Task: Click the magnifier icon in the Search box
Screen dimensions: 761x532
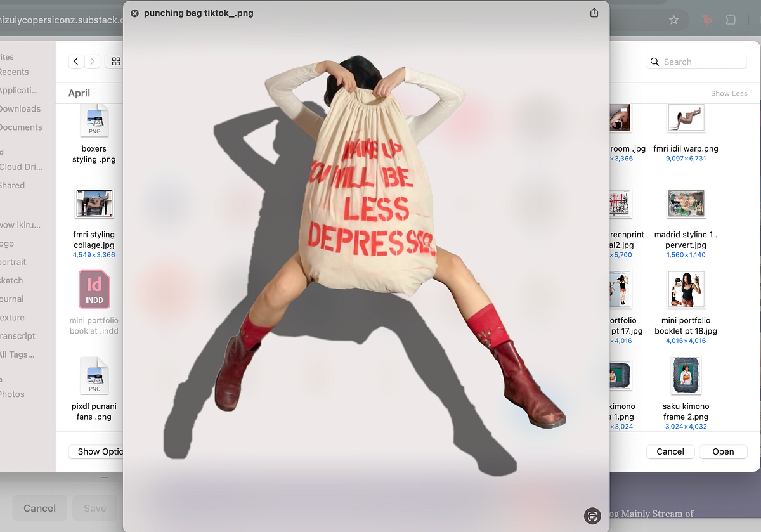Action: 654,62
